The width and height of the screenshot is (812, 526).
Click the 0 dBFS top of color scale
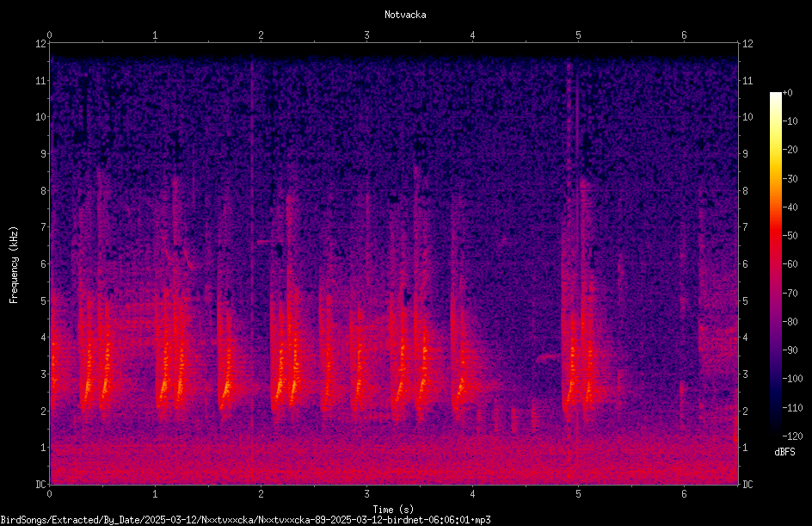(787, 93)
